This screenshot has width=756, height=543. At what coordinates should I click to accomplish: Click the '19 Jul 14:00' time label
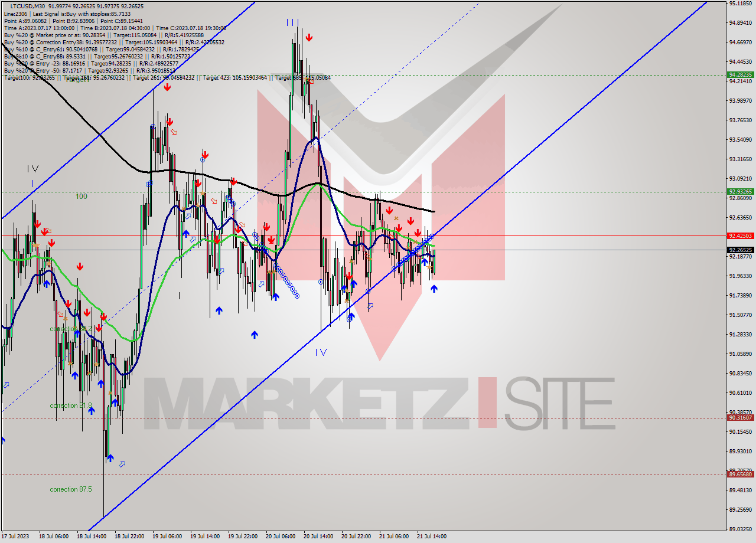(x=205, y=537)
